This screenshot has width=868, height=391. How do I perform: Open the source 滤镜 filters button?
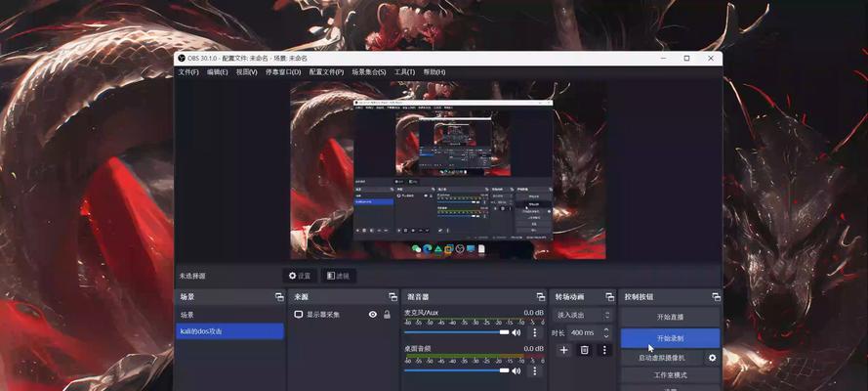[338, 276]
